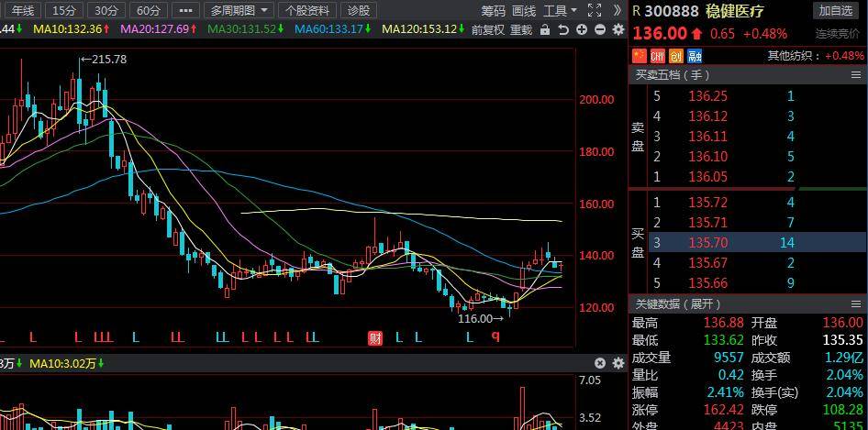Click the red 财 financial report marker
Screen dimensions: 868x430
pos(374,337)
